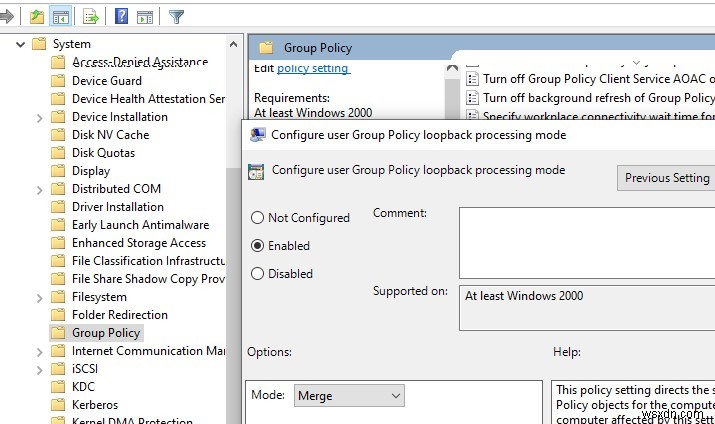Click the policy icon beside Turn off background refresh
Image resolution: width=715 pixels, height=424 pixels.
pyautogui.click(x=472, y=98)
